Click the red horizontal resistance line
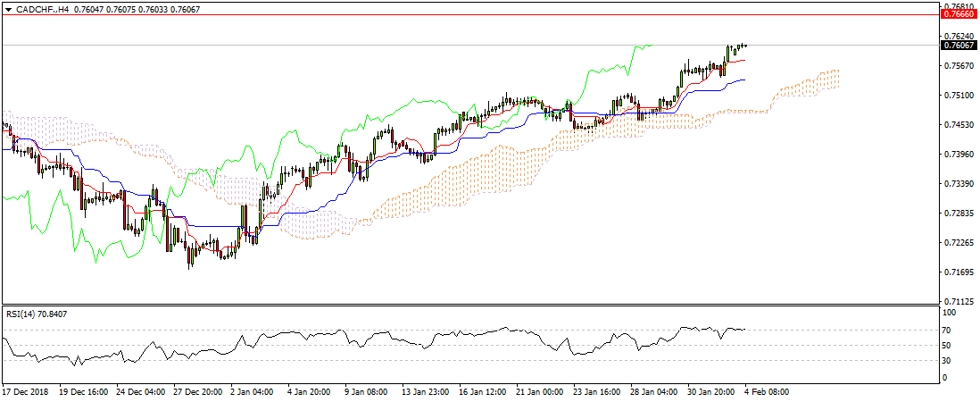The height and width of the screenshot is (402, 980). pos(469,13)
